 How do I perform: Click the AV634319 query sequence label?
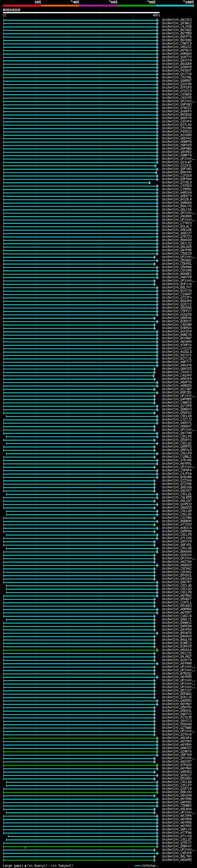[x=11, y=10]
